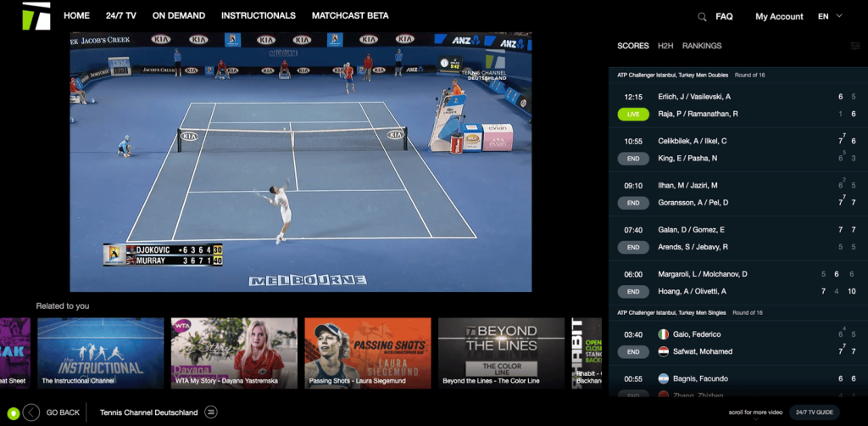Click the 12:15 match time
Viewport: 868px width, 426px height.
633,97
